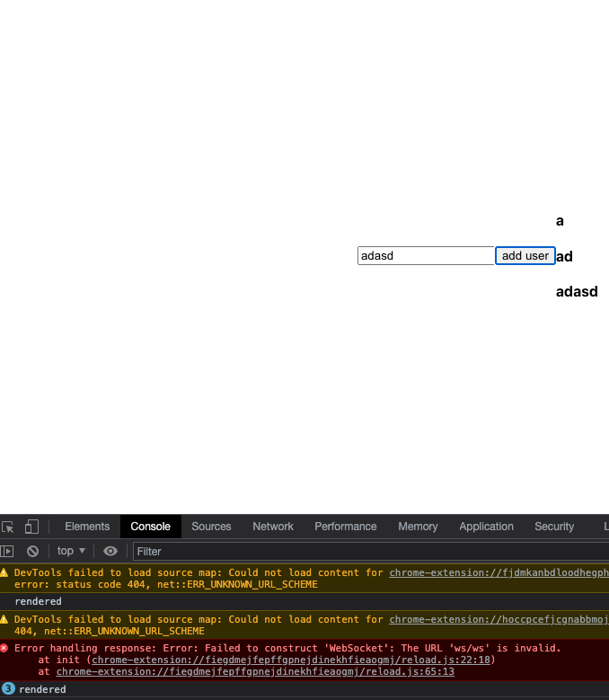Click the text input containing adasd
Screen dimensions: 609x700
tap(426, 256)
